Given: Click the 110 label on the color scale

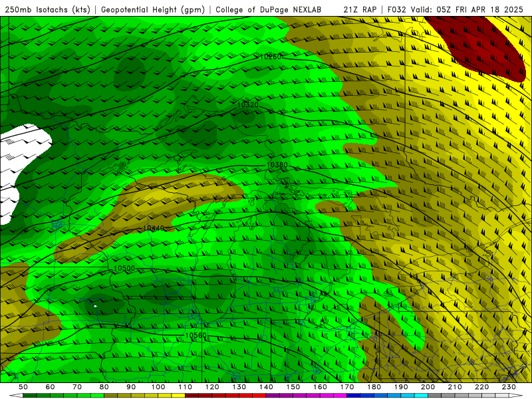Looking at the screenshot, I should pos(185,387).
